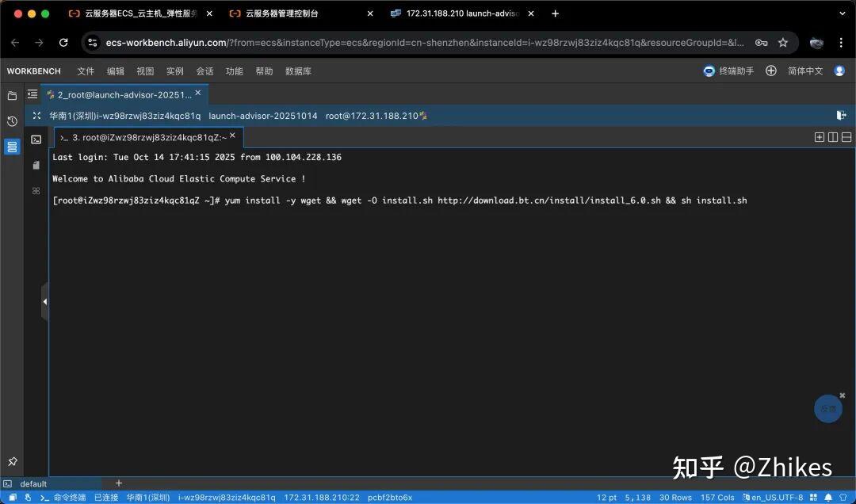Click the exit session door icon

click(x=841, y=116)
